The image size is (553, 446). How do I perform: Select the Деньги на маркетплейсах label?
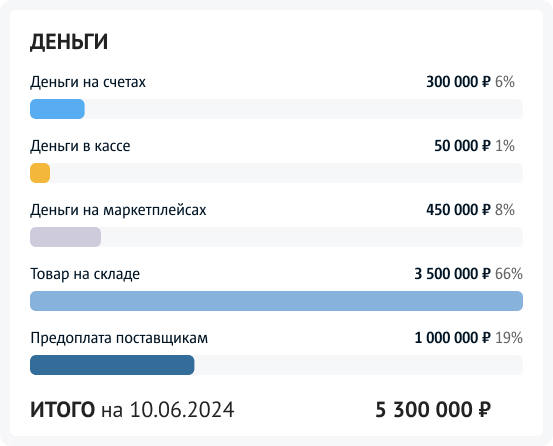(118, 210)
